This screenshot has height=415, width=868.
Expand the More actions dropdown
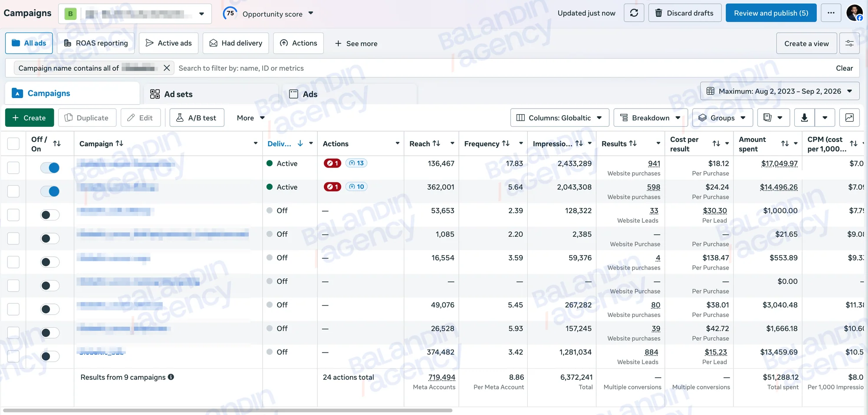250,118
